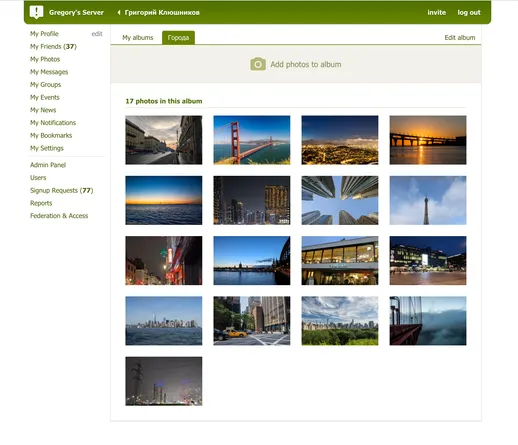Open My Messages in the sidebar
This screenshot has height=445, width=518.
click(x=49, y=72)
